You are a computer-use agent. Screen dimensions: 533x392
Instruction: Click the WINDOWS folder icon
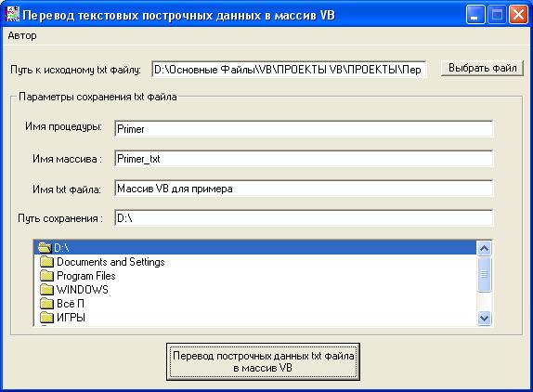pyautogui.click(x=47, y=290)
